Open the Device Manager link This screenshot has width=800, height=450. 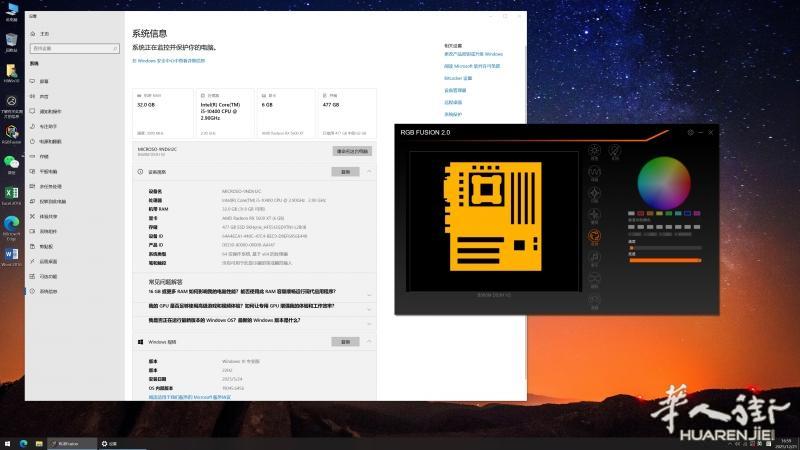[455, 90]
